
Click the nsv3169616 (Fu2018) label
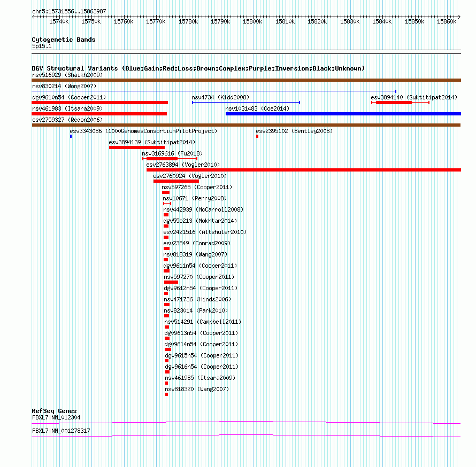tap(172, 153)
